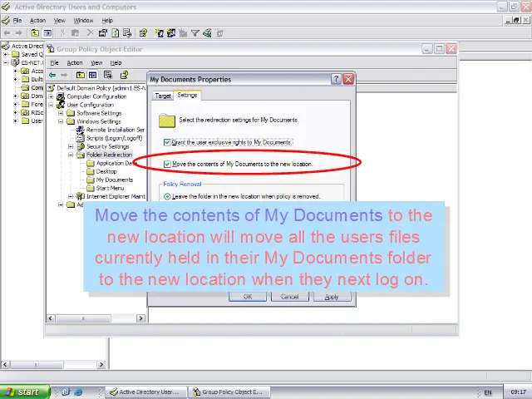Expand the Software Settings node
Screen dimensions: 532x399
[61, 113]
